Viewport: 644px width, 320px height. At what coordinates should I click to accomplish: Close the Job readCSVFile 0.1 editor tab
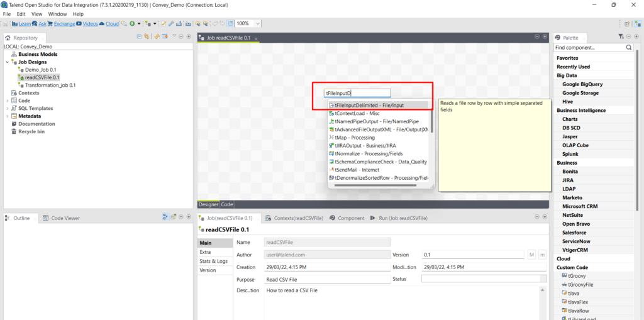[x=256, y=38]
